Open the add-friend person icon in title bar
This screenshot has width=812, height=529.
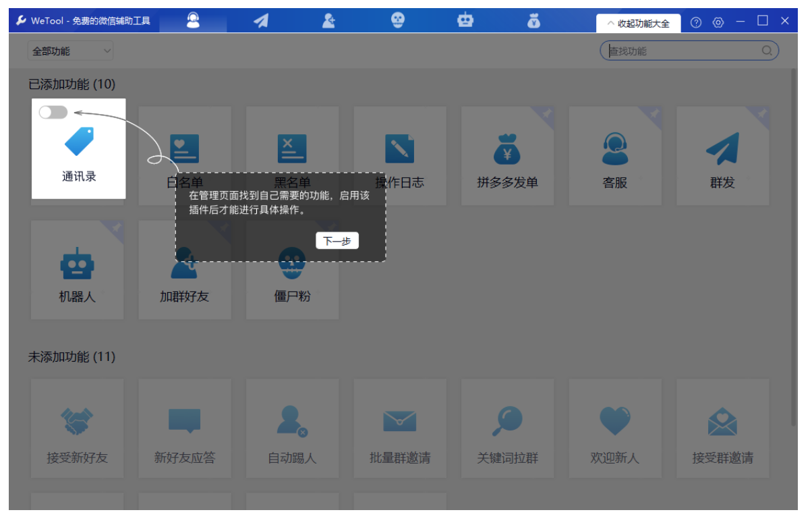coord(328,21)
